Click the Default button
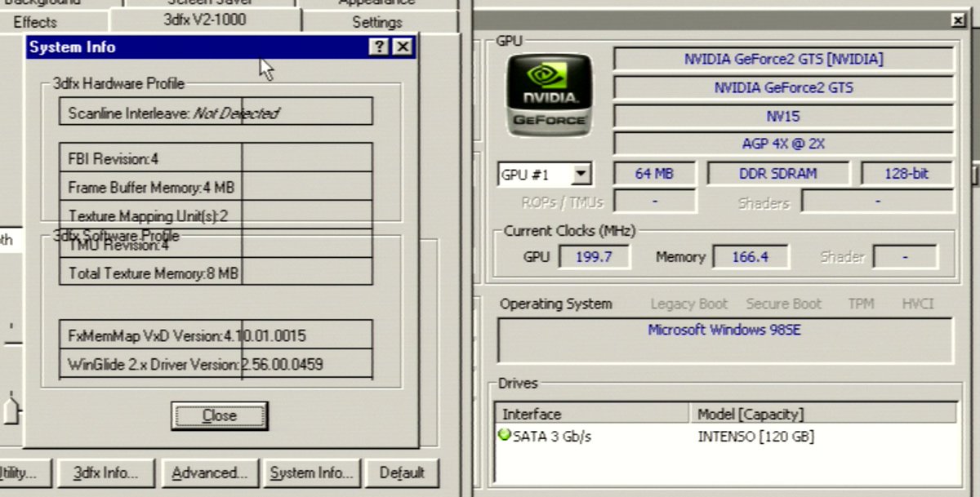Screen dimensions: 980x497 coord(402,473)
